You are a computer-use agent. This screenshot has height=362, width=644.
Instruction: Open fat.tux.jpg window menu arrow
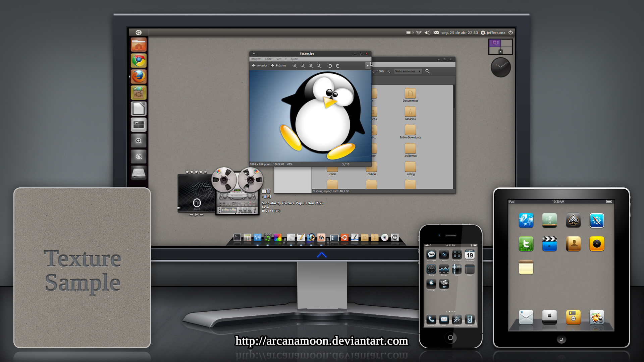(x=254, y=54)
